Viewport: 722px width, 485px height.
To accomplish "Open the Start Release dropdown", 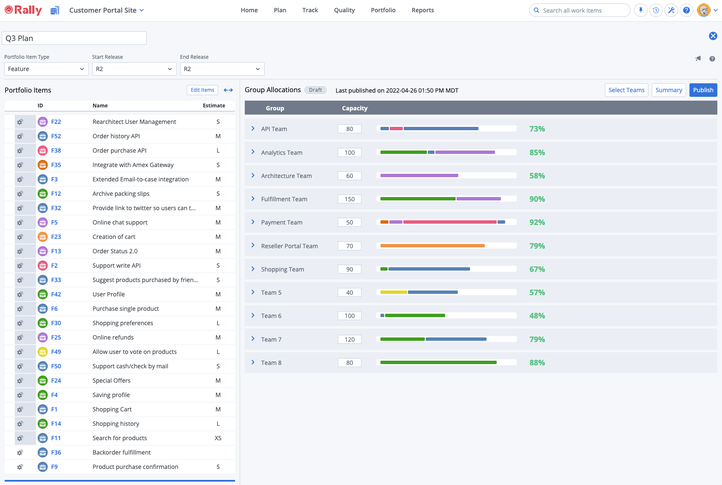I will tap(133, 69).
